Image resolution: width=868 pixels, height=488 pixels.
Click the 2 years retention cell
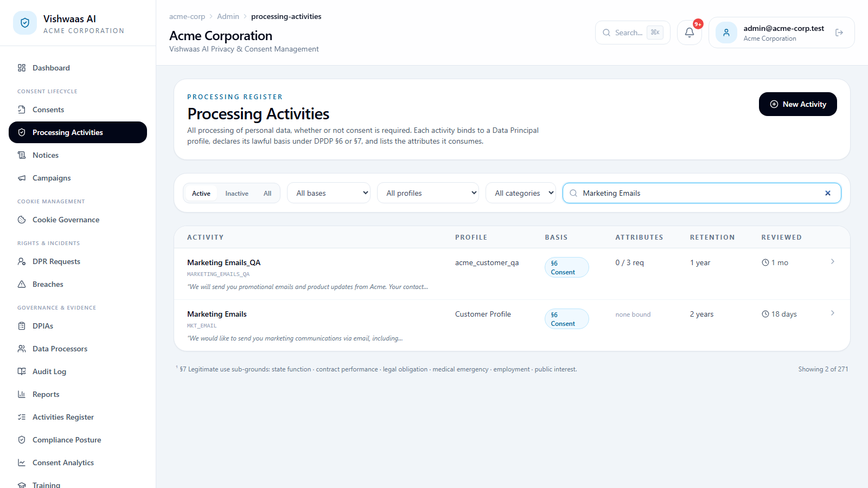(701, 314)
